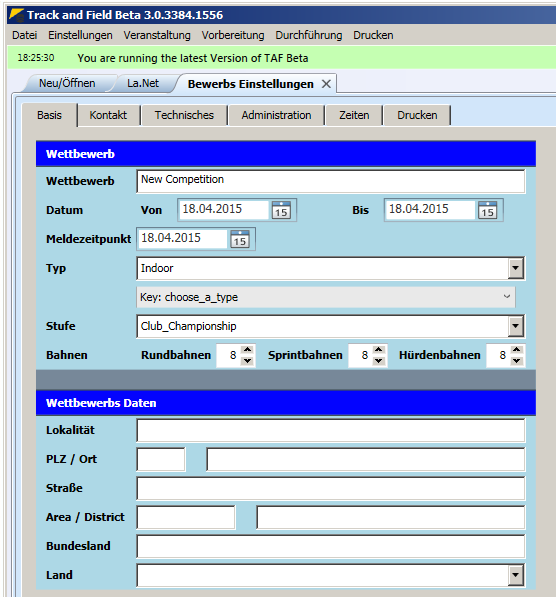Switch to the Zeiten tab
Viewport: 556px width, 597px height.
click(x=354, y=115)
